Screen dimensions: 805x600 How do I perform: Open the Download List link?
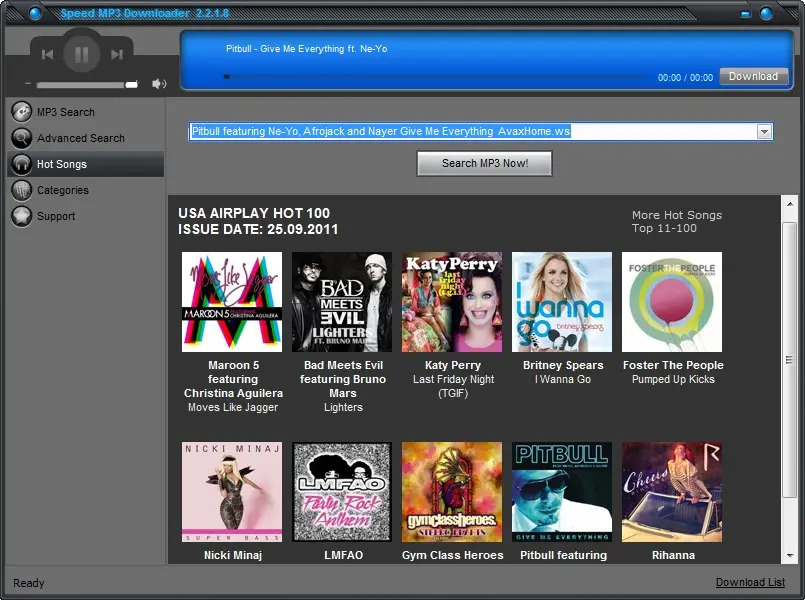click(750, 583)
